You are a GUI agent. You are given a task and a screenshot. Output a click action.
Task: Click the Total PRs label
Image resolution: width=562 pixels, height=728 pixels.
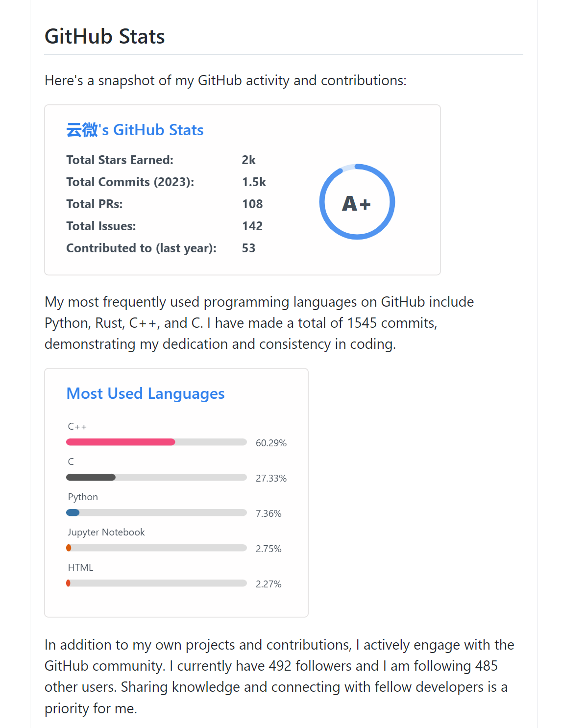(x=95, y=204)
